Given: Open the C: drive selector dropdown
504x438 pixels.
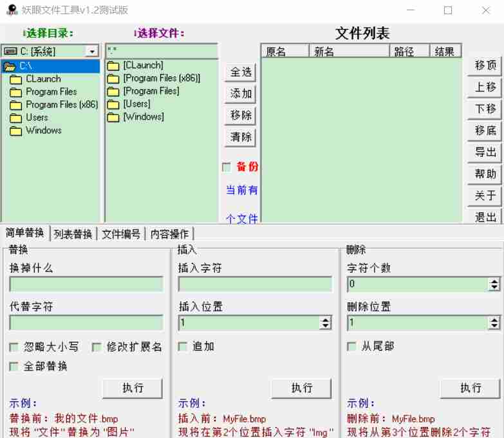Looking at the screenshot, I should click(92, 51).
